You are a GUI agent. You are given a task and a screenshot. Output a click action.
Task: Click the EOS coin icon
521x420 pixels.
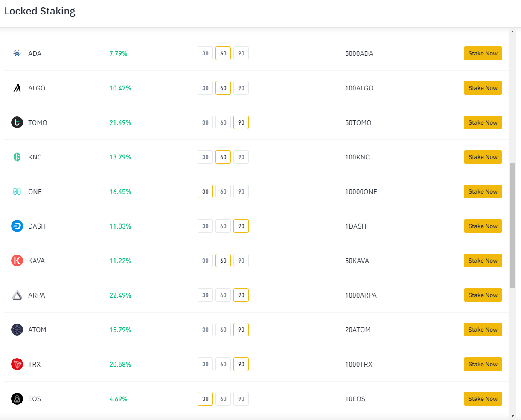(17, 399)
